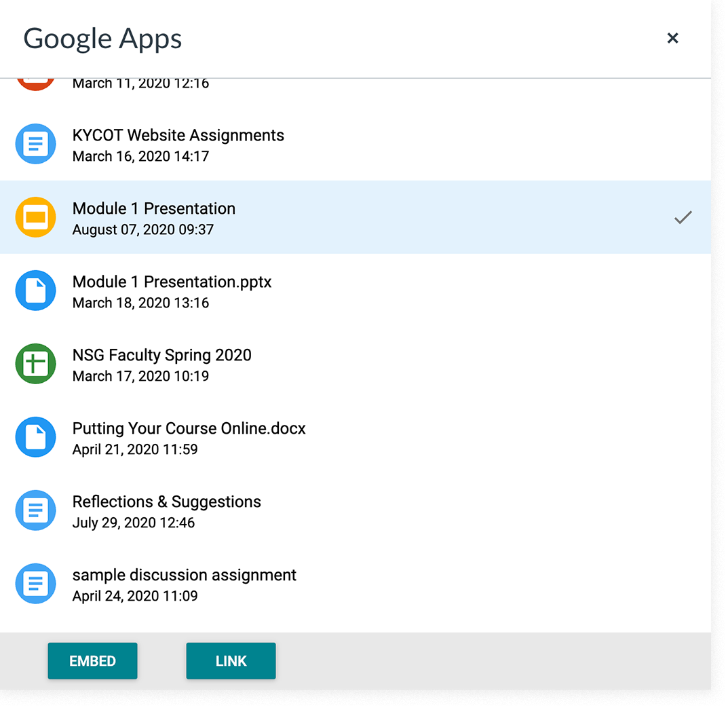The image size is (728, 712).
Task: Click the date 'April 24, 2020 11:09'
Action: [x=135, y=596]
